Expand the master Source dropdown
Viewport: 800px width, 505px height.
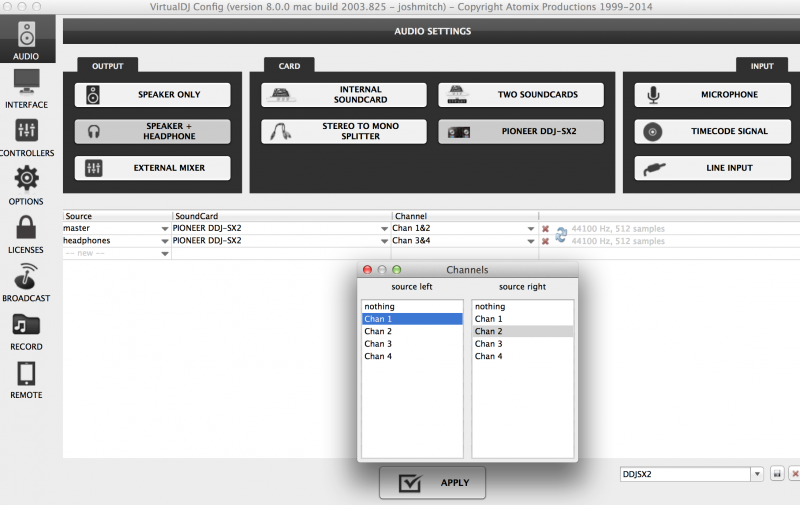(x=164, y=229)
